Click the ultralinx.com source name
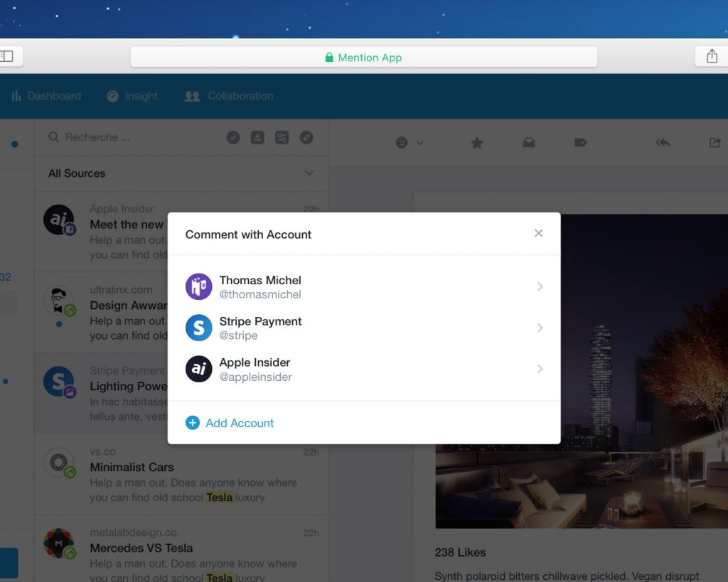Screen dimensions: 728x582 click(x=121, y=290)
